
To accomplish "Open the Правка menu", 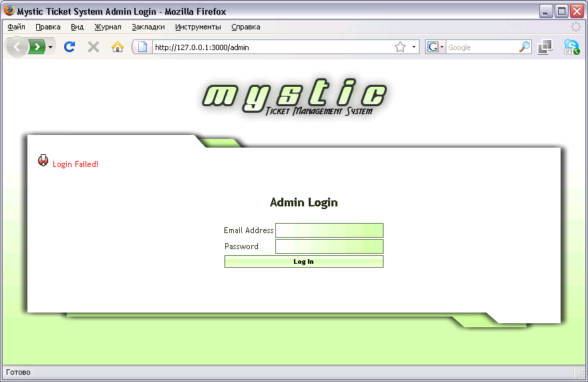I will (x=48, y=27).
